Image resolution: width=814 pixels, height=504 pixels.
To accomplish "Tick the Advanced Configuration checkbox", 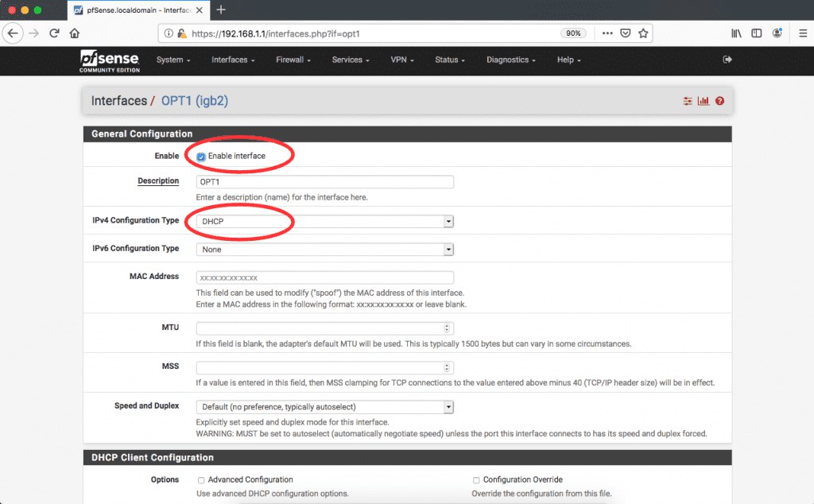I will pos(201,480).
